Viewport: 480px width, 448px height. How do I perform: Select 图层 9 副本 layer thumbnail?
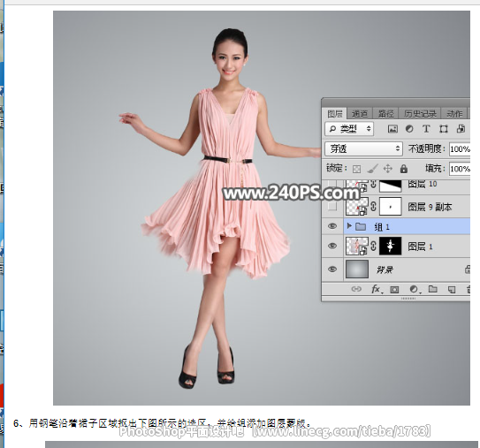(356, 206)
